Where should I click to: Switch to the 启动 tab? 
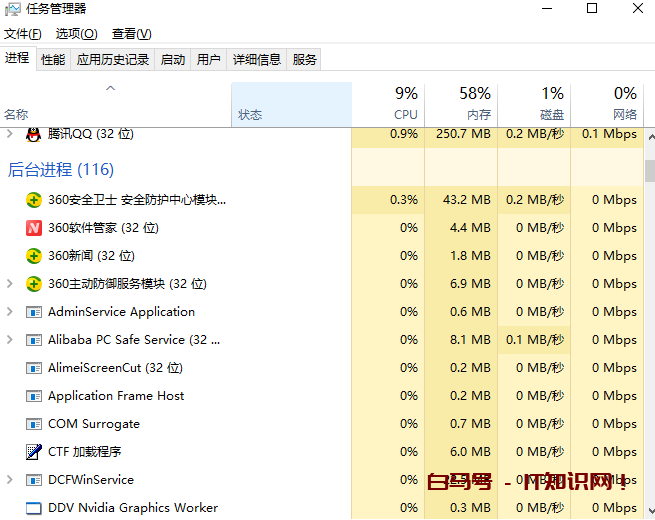tap(173, 60)
